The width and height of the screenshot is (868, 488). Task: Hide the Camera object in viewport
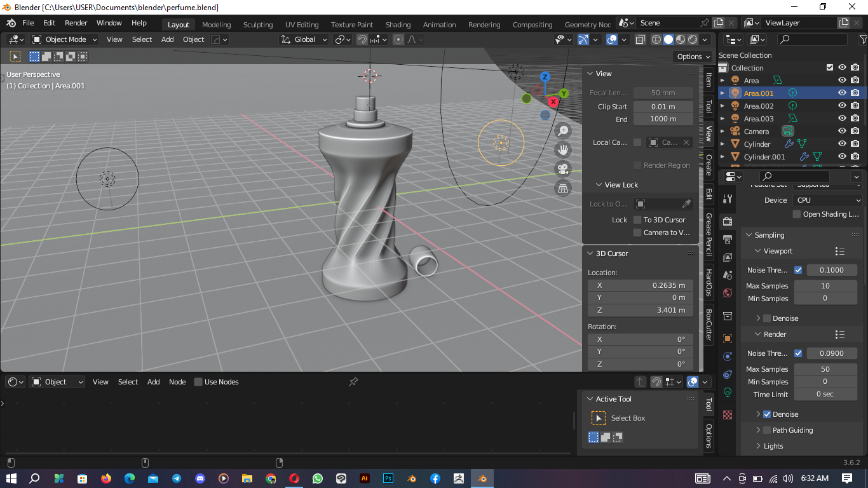pyautogui.click(x=842, y=132)
